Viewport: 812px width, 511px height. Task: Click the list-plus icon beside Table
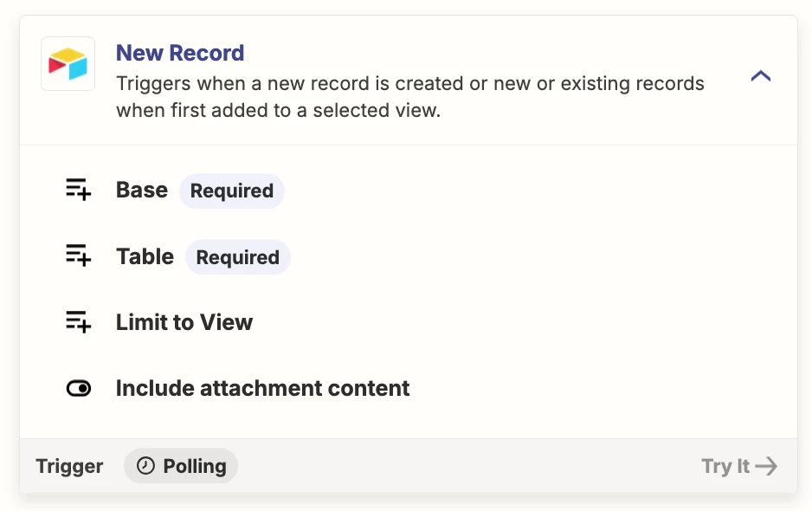pos(78,255)
